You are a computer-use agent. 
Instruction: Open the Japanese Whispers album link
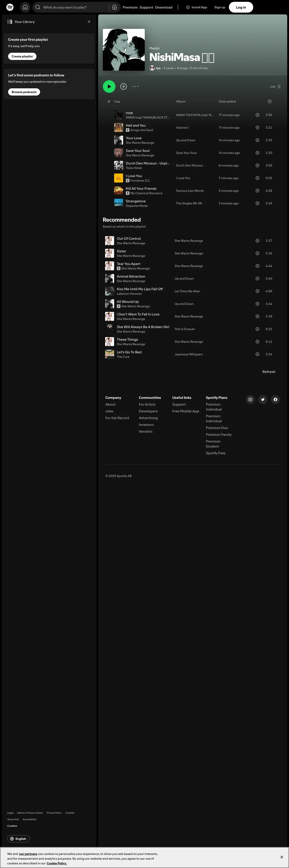[x=188, y=354]
